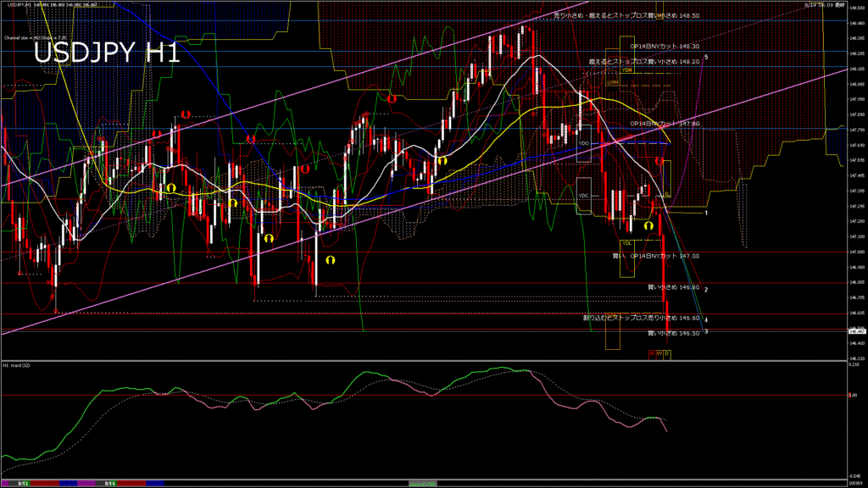The width and height of the screenshot is (868, 488).
Task: Click the OP14日NYカット 148.30 level label
Action: (665, 47)
